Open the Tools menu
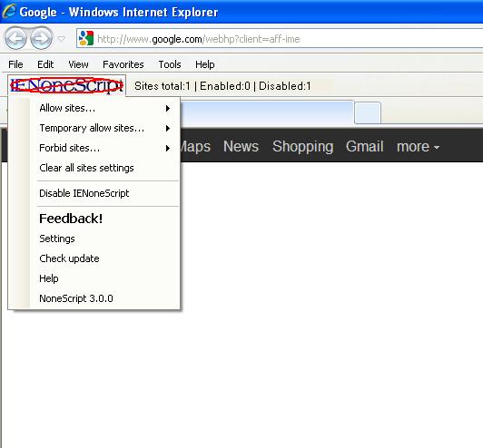 coord(170,64)
